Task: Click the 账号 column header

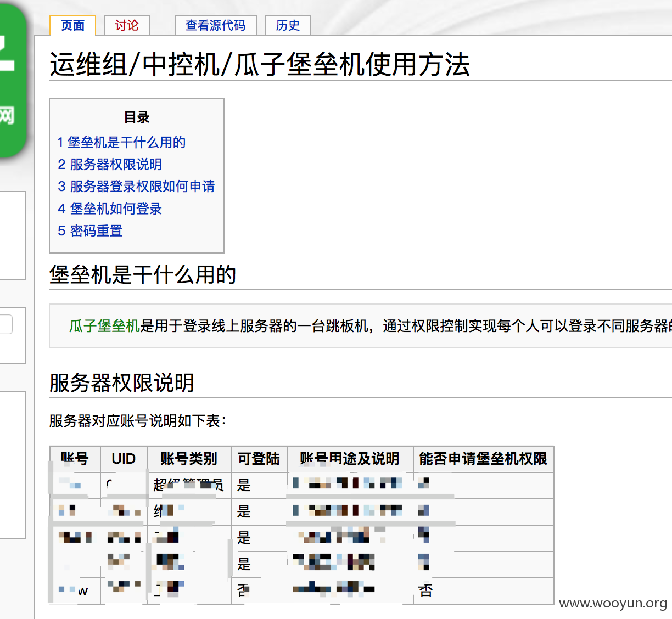Action: pyautogui.click(x=75, y=459)
